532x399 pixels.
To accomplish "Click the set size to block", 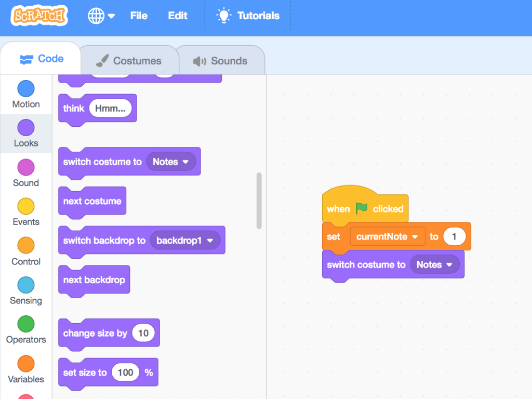I will 108,373.
